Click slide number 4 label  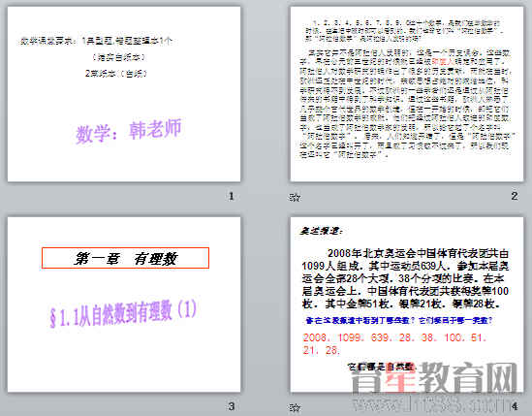click(515, 406)
